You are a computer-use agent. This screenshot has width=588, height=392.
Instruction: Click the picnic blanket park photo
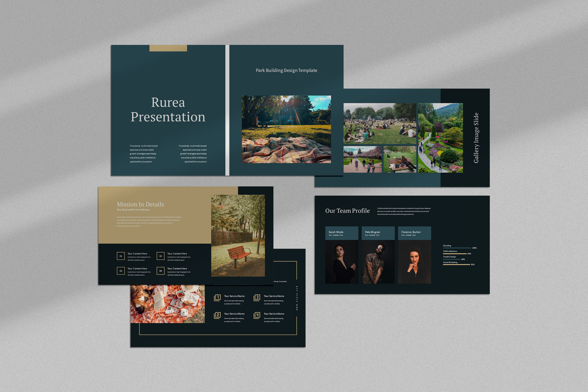pos(286,129)
